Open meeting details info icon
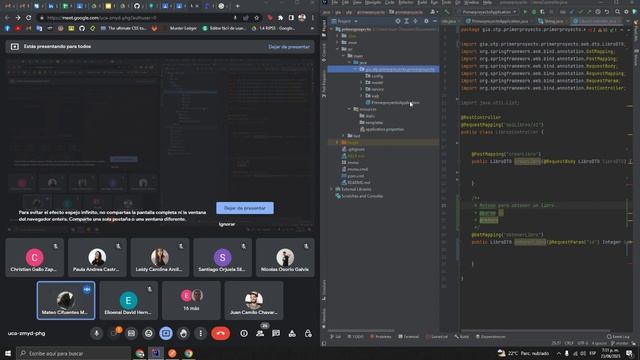Screen dimensions: 640x360 (x=244, y=333)
